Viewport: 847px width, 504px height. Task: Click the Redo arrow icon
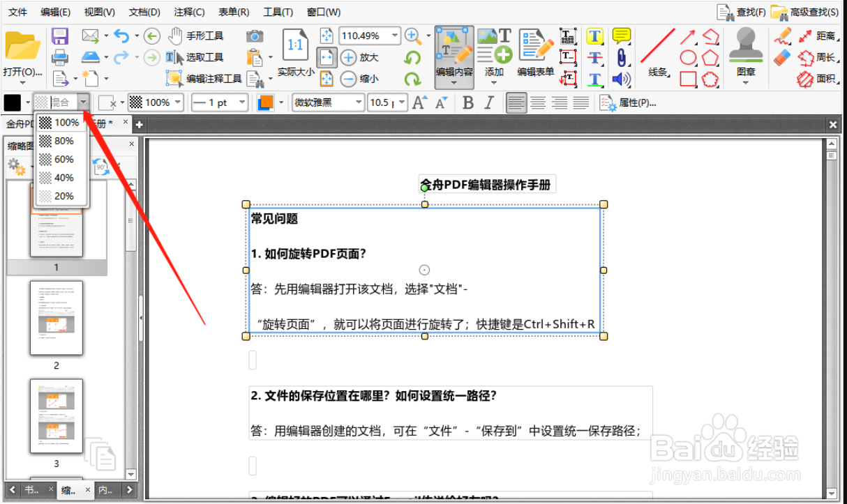point(122,57)
